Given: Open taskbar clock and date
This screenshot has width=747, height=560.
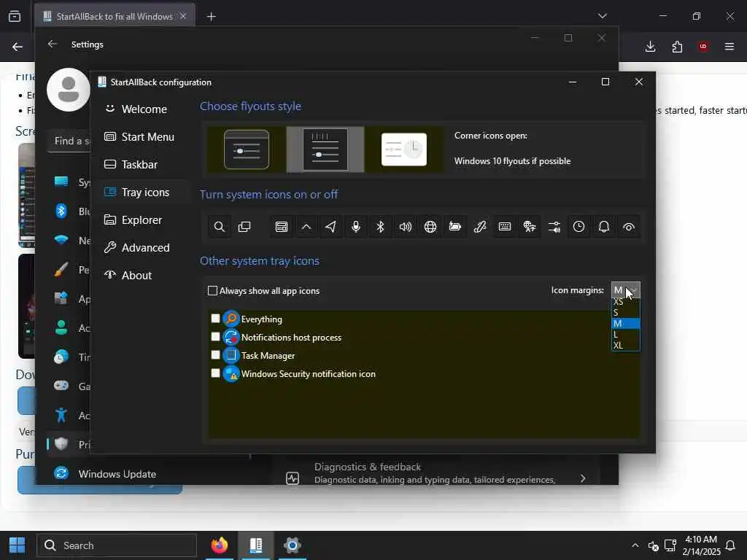Looking at the screenshot, I should (x=701, y=545).
